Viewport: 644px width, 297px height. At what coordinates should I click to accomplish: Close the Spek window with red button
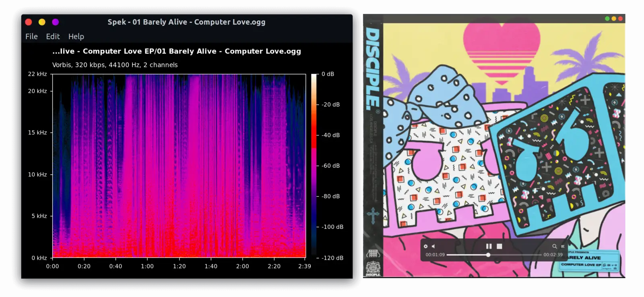[x=29, y=22]
